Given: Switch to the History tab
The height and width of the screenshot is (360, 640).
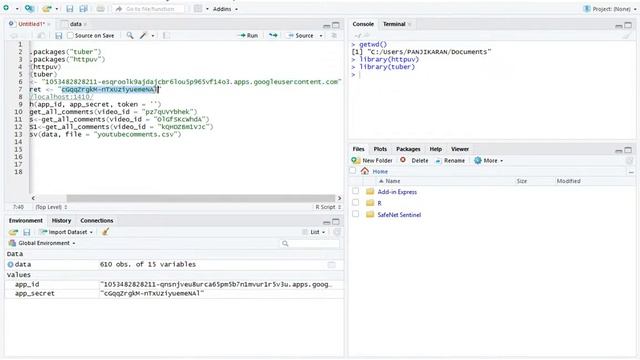Looking at the screenshot, I should coord(61,221).
